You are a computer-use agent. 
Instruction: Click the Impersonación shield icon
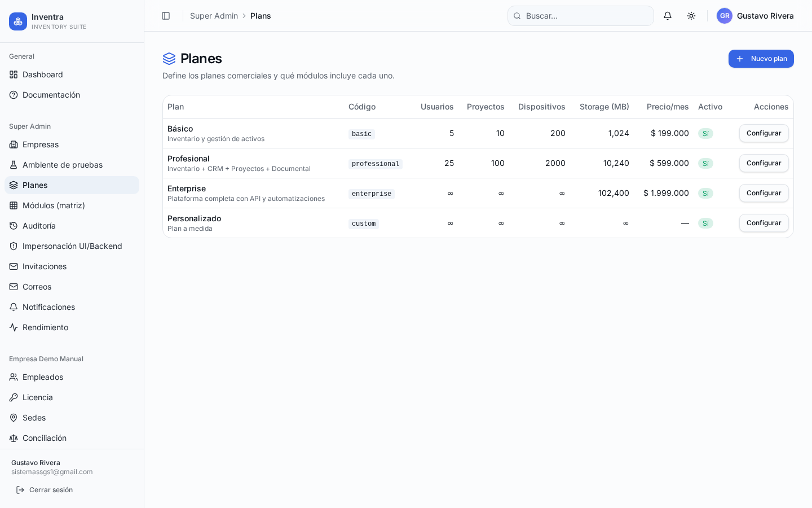[14, 246]
